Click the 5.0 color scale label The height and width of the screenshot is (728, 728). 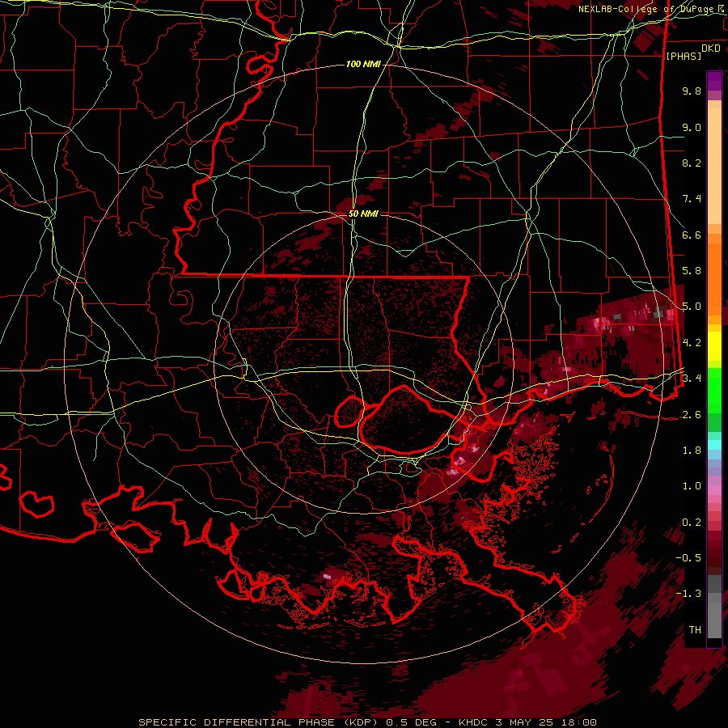(692, 307)
